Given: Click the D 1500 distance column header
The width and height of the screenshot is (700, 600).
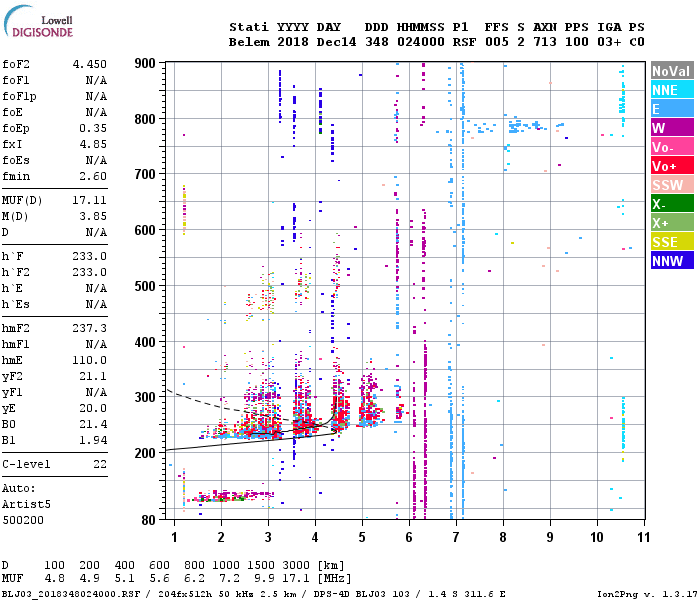Looking at the screenshot, I should [x=261, y=565].
